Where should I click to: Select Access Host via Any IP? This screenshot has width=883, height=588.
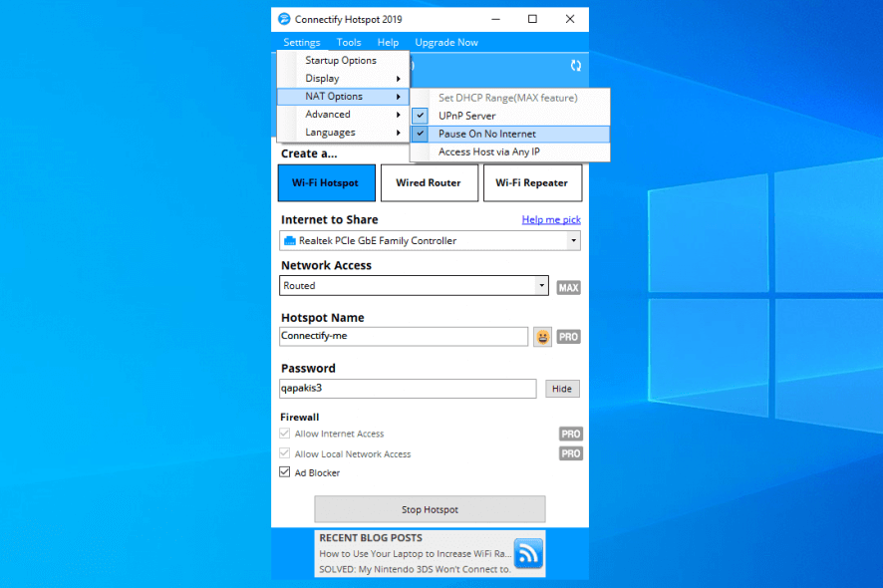[510, 151]
